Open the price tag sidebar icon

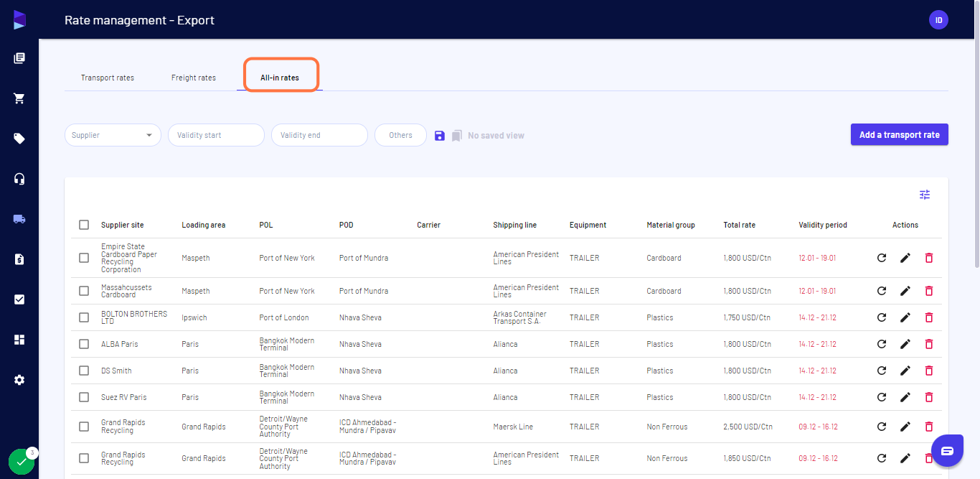[x=19, y=139]
